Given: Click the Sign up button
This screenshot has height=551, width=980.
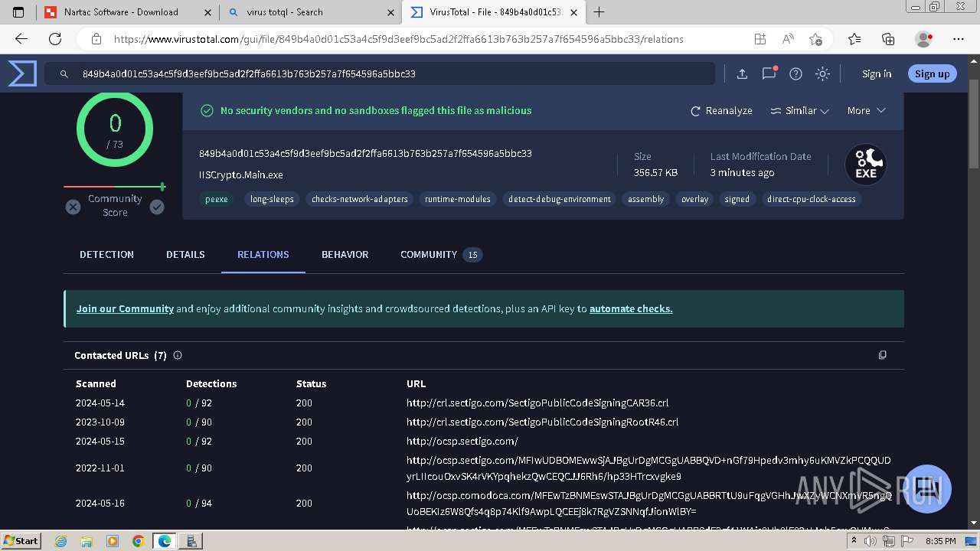Looking at the screenshot, I should [932, 73].
